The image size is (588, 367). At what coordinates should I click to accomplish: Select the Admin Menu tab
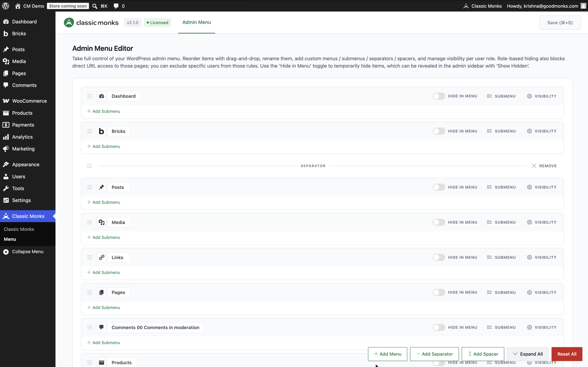[x=196, y=22]
